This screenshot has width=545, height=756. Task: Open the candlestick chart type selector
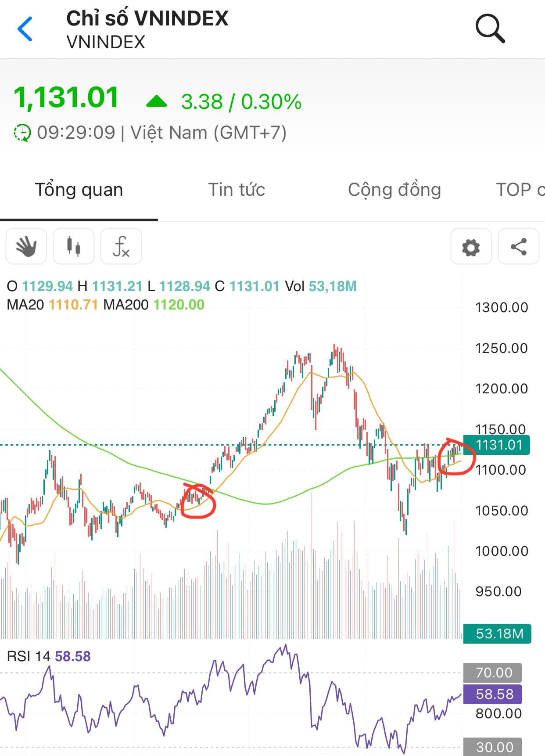click(74, 246)
